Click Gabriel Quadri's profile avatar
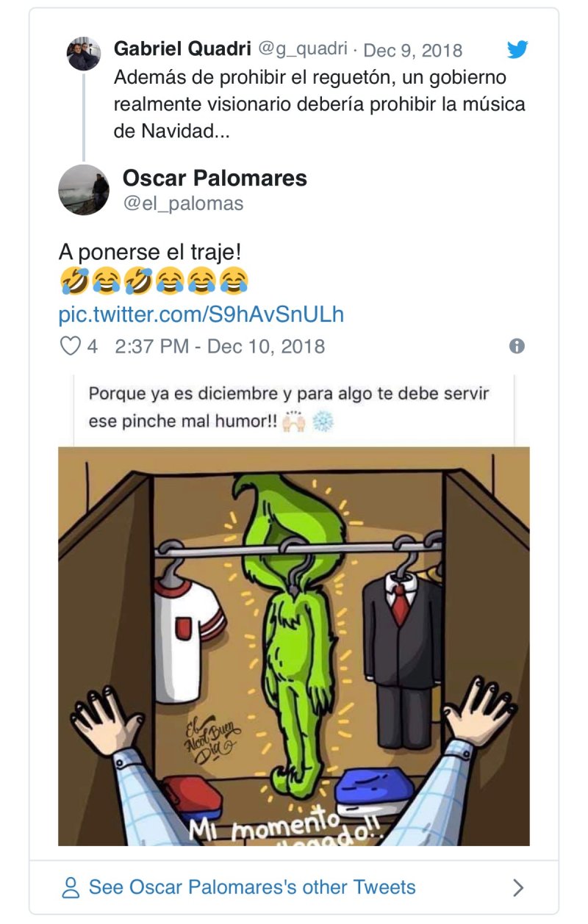This screenshot has height=924, width=588. (x=84, y=54)
